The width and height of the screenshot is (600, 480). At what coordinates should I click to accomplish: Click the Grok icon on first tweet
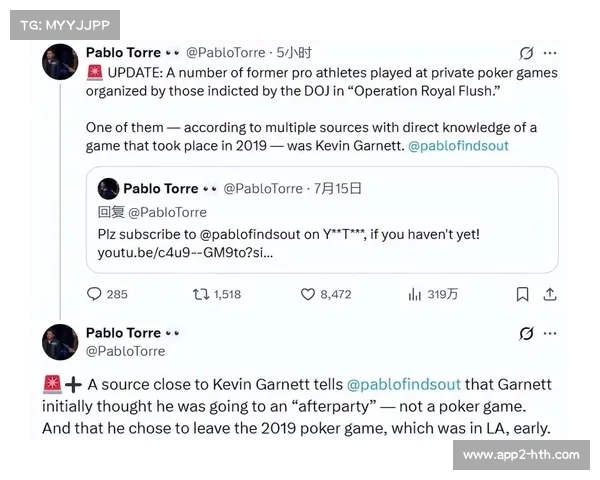(x=527, y=53)
